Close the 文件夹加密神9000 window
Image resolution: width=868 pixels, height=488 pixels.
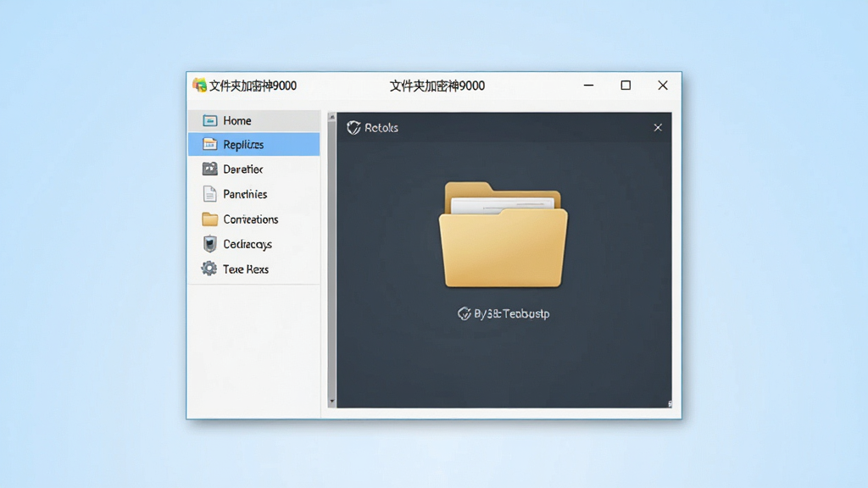pos(663,86)
